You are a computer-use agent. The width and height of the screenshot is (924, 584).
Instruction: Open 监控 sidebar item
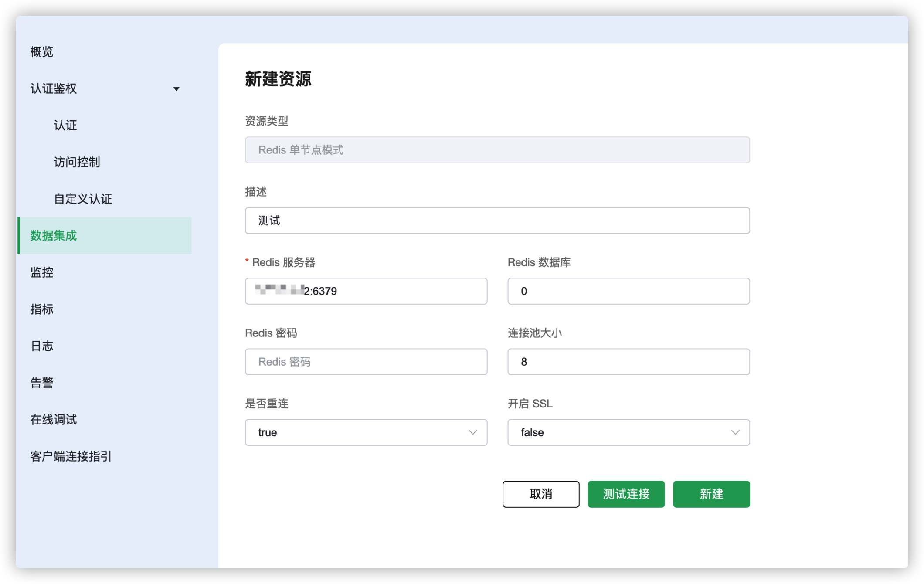coord(42,272)
